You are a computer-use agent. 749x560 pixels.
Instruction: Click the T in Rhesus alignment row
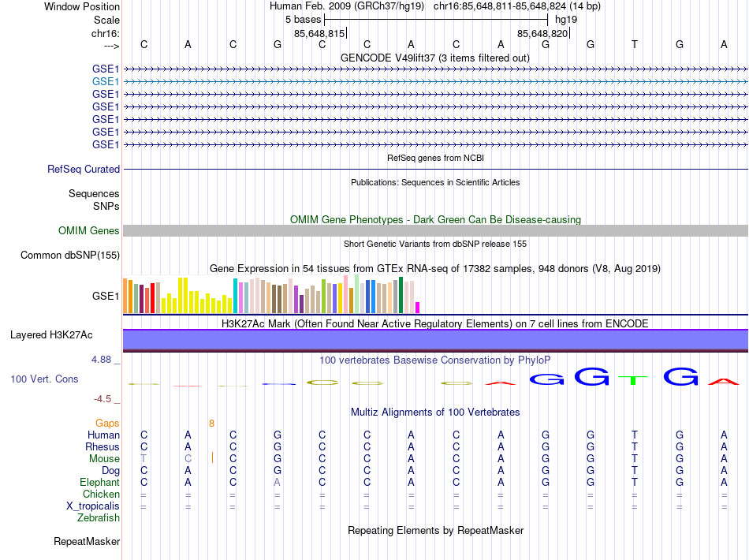click(635, 446)
